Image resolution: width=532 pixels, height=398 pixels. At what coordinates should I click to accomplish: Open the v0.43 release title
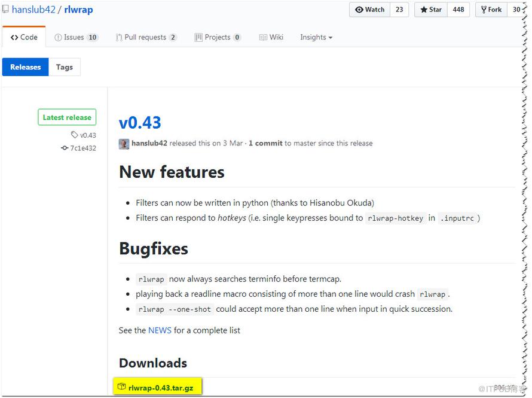pyautogui.click(x=140, y=123)
